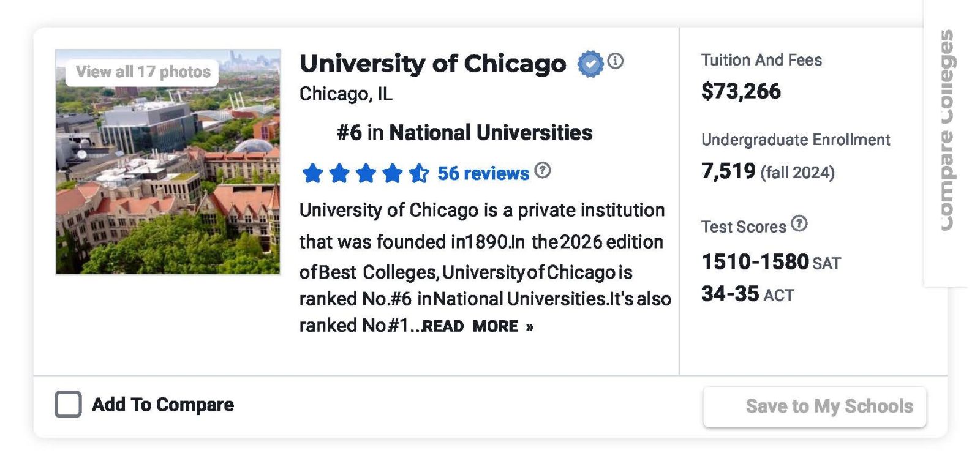Check the Add To Compare checkbox
This screenshot has width=980, height=472.
pos(68,405)
